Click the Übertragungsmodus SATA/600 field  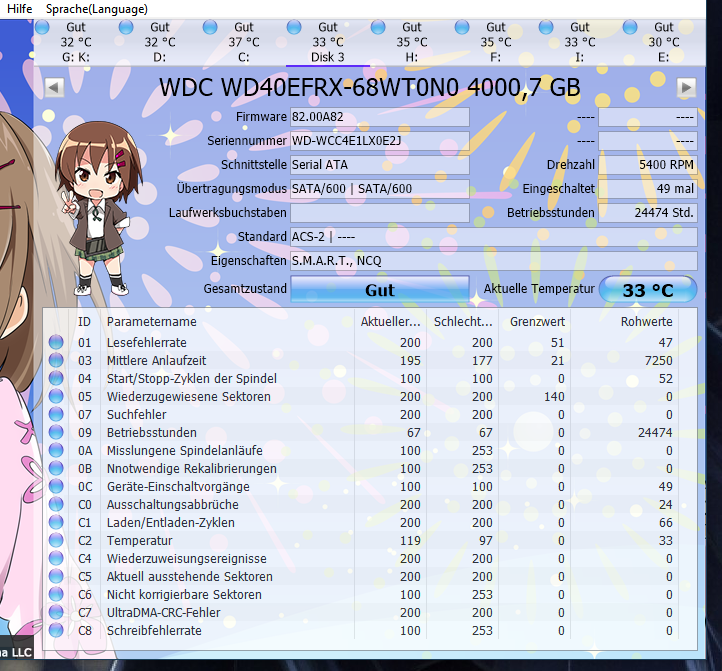pyautogui.click(x=380, y=189)
